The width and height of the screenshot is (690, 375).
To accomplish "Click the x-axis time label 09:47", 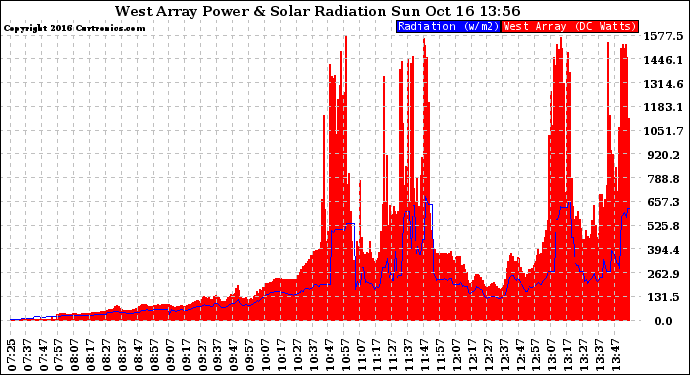I will 234,355.
